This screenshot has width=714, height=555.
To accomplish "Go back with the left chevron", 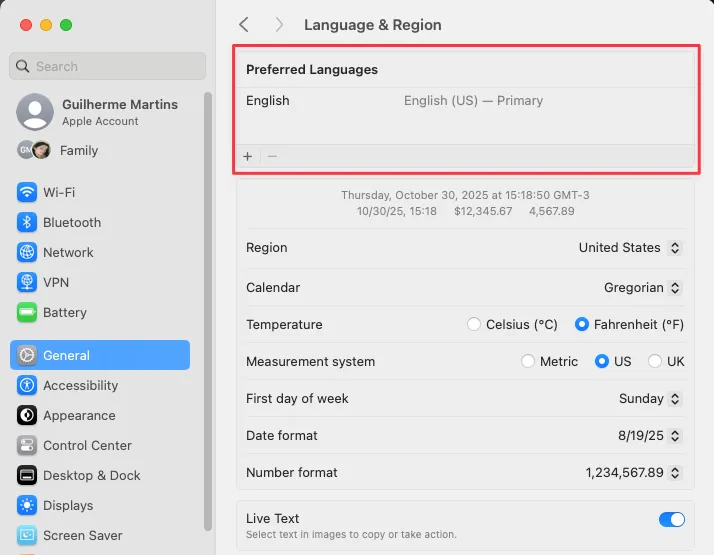I will [244, 25].
